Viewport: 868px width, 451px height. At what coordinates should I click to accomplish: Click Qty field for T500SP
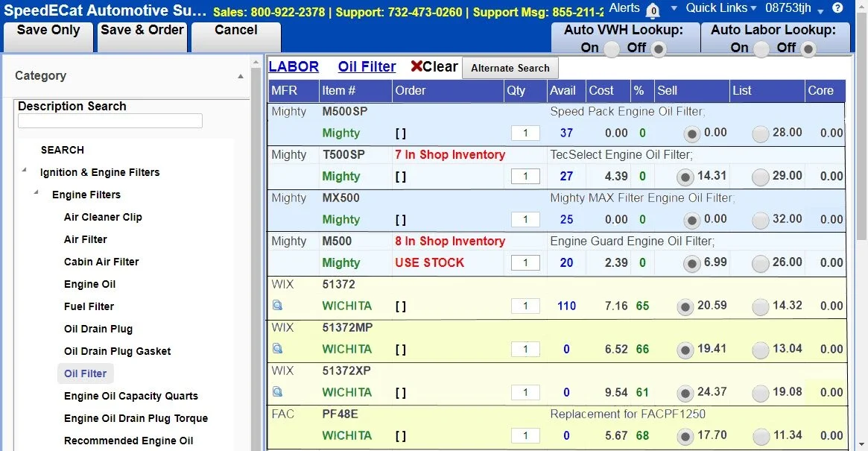pos(525,176)
